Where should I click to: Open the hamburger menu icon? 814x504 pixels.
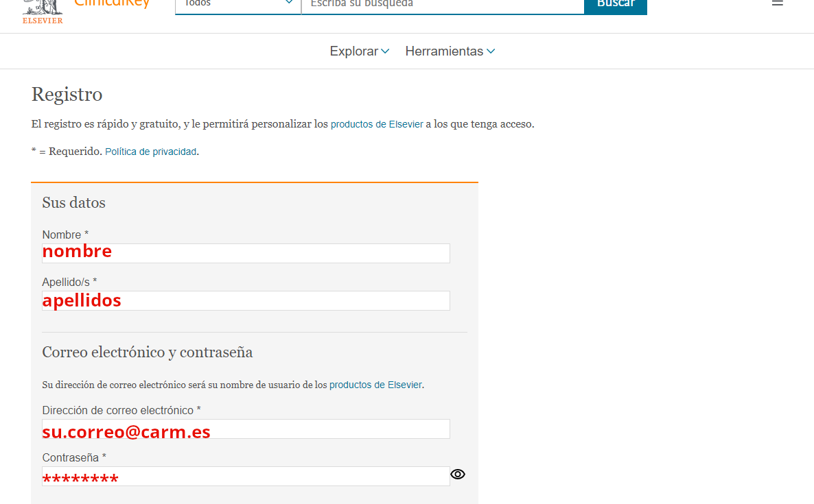pyautogui.click(x=777, y=3)
